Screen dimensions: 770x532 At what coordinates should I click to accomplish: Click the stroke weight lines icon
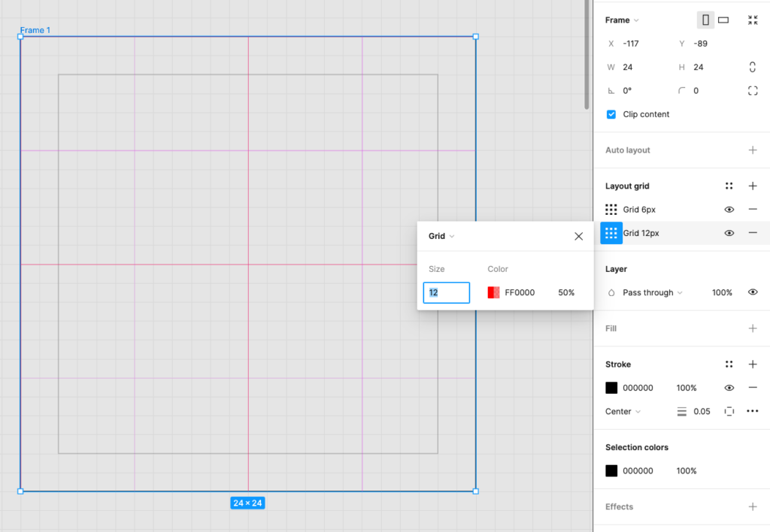click(x=681, y=411)
